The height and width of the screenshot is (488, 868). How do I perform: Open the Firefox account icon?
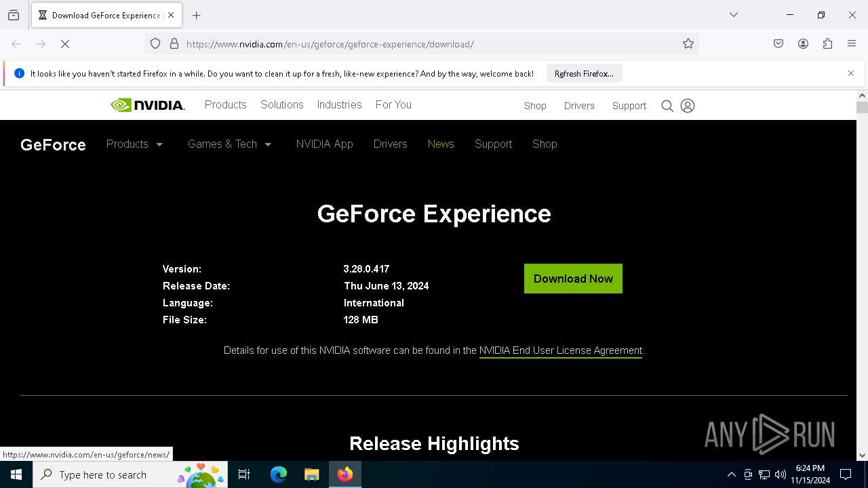[803, 44]
